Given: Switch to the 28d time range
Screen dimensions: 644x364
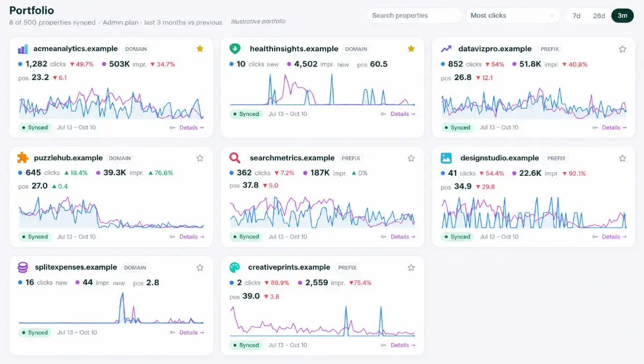Looking at the screenshot, I should (599, 16).
